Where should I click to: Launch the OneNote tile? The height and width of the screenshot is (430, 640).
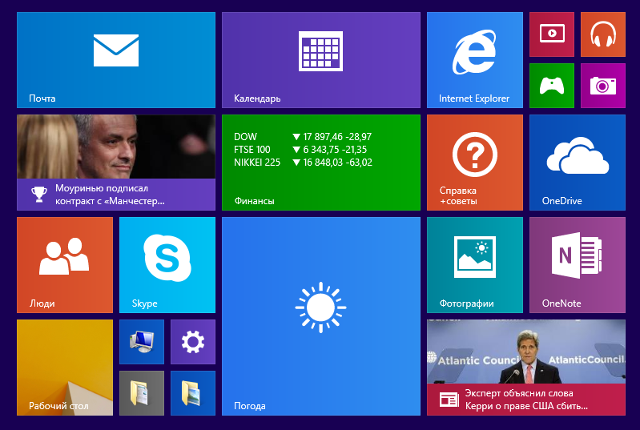tap(577, 265)
